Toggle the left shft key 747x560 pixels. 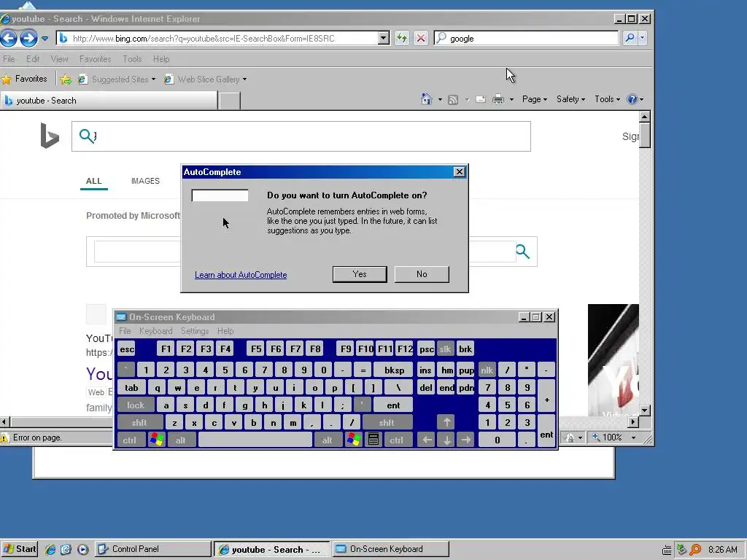pos(139,422)
